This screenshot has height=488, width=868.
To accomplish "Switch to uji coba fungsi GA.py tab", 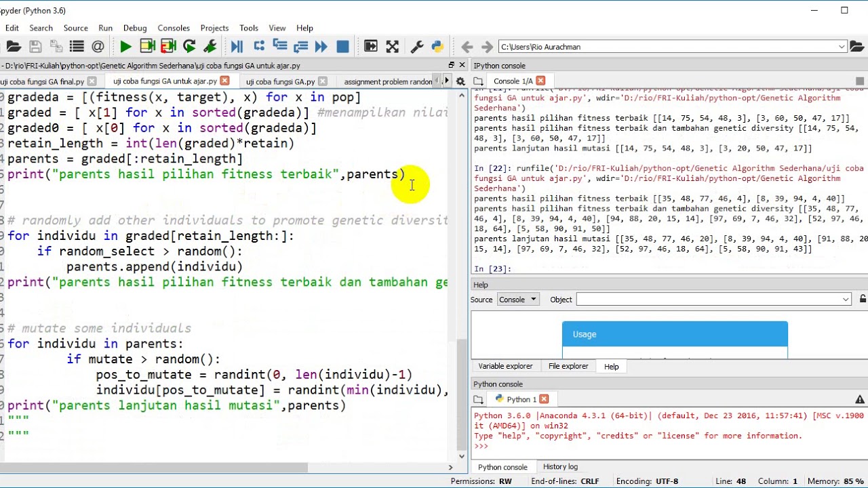I will coord(281,81).
